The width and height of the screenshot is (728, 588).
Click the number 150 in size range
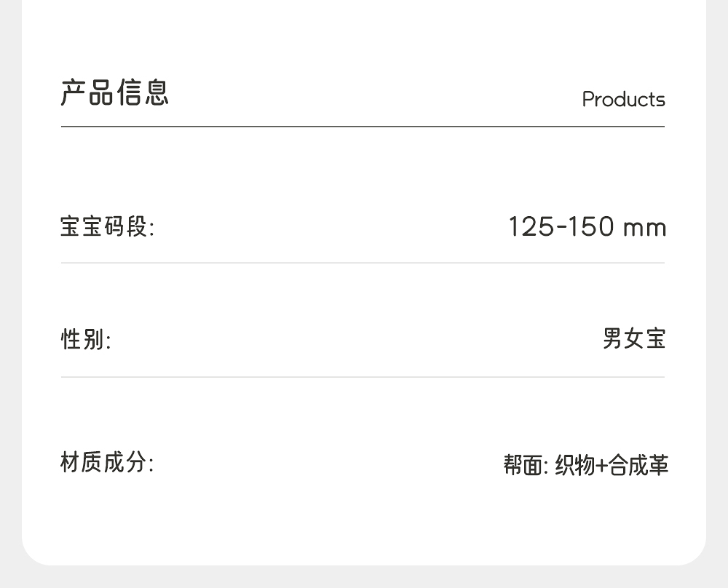tap(592, 227)
